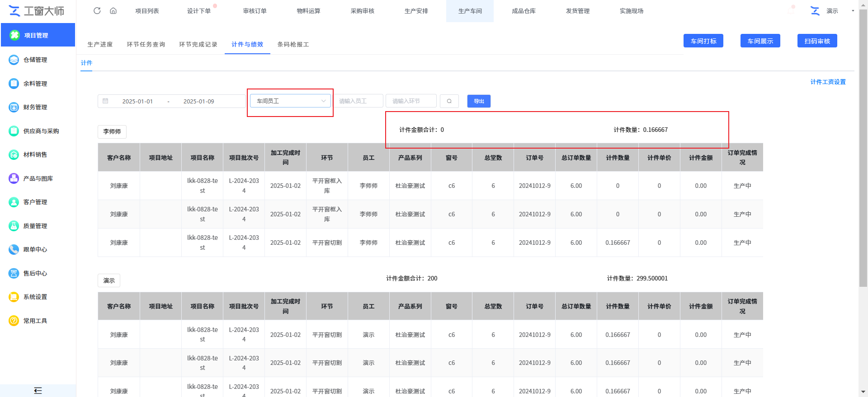Image resolution: width=868 pixels, height=397 pixels.
Task: Click the sidebar collapse icon at bottom
Action: (38, 391)
